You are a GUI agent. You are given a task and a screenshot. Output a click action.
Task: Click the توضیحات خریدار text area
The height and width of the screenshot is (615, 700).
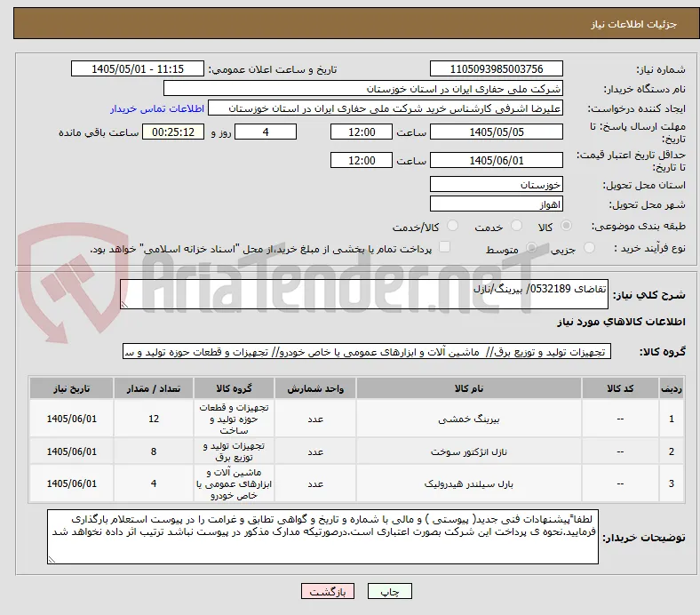pyautogui.click(x=322, y=537)
